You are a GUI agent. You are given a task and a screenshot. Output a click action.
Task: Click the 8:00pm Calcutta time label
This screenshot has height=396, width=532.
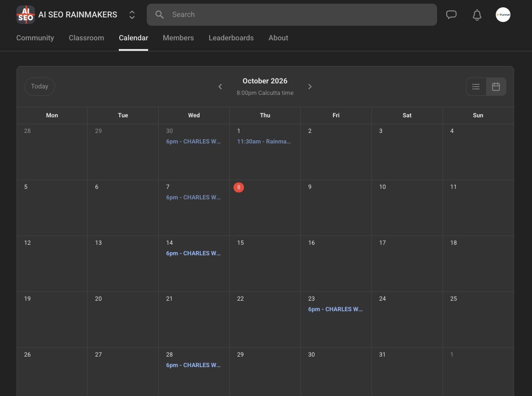[265, 93]
